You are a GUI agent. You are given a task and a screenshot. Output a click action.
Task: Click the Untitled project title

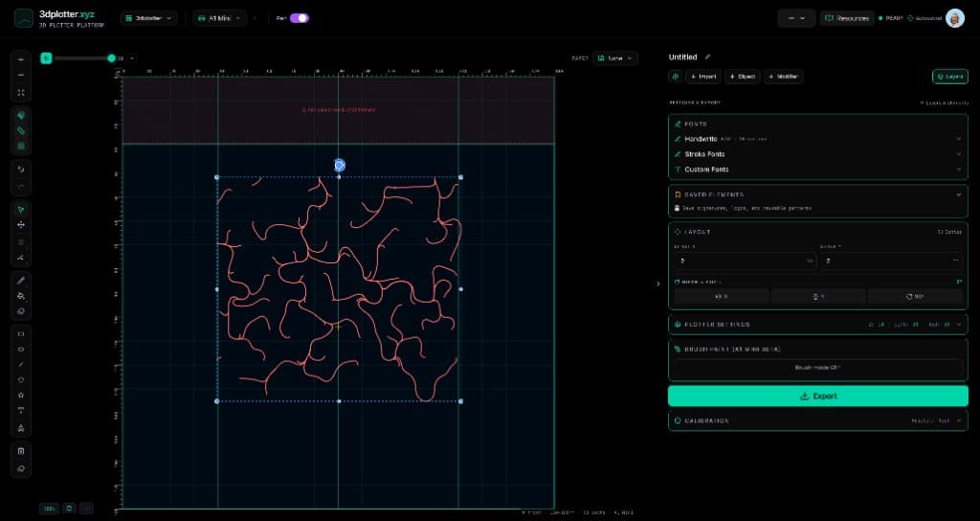click(x=682, y=57)
